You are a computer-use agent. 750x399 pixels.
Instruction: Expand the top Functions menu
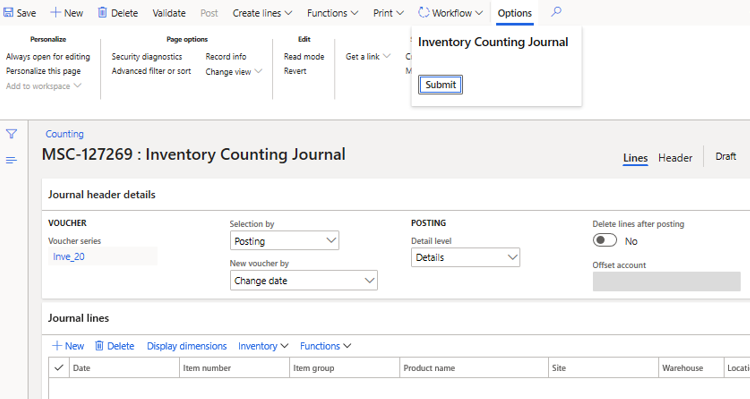332,13
